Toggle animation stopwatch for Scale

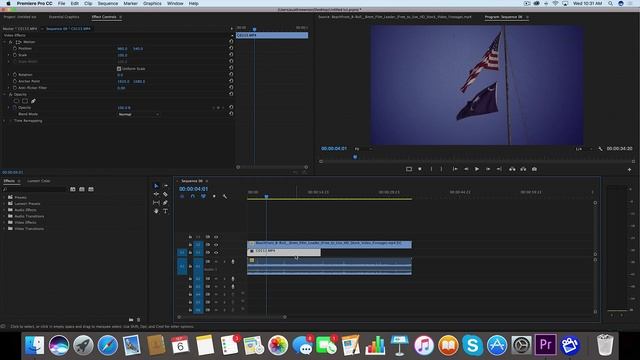coord(15,55)
